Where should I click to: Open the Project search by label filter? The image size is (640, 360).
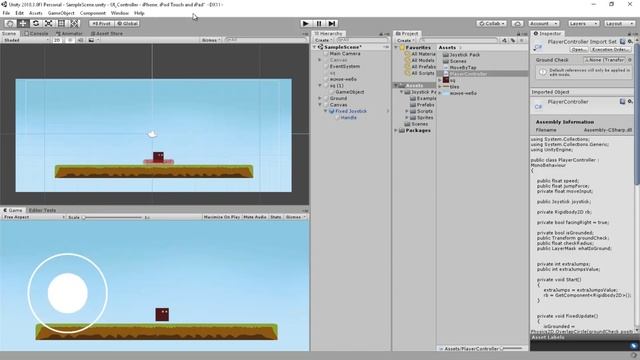[x=513, y=40]
